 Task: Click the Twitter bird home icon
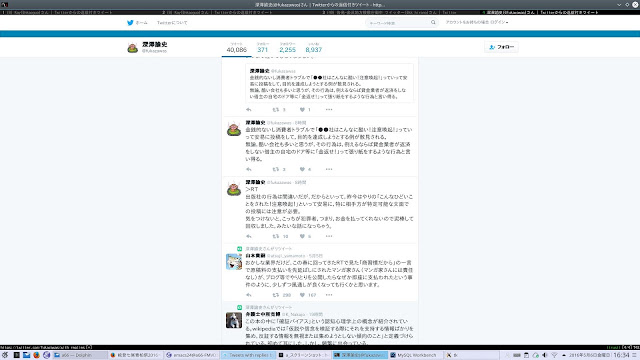click(130, 23)
